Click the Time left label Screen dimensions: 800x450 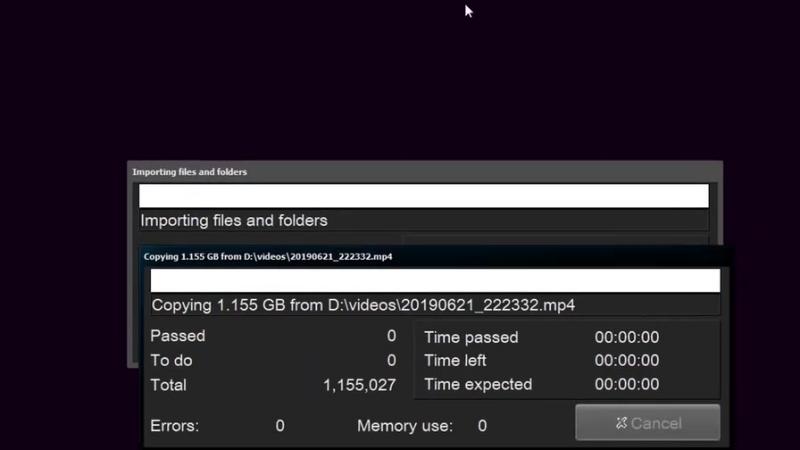(455, 360)
